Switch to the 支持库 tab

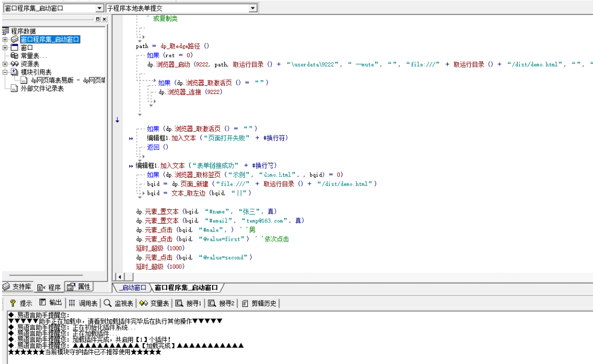coord(17,287)
